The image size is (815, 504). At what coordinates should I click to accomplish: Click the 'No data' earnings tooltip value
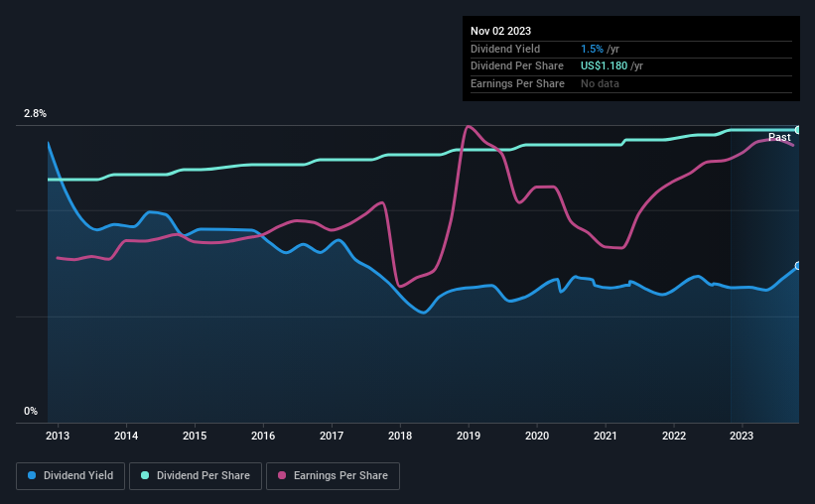point(600,83)
